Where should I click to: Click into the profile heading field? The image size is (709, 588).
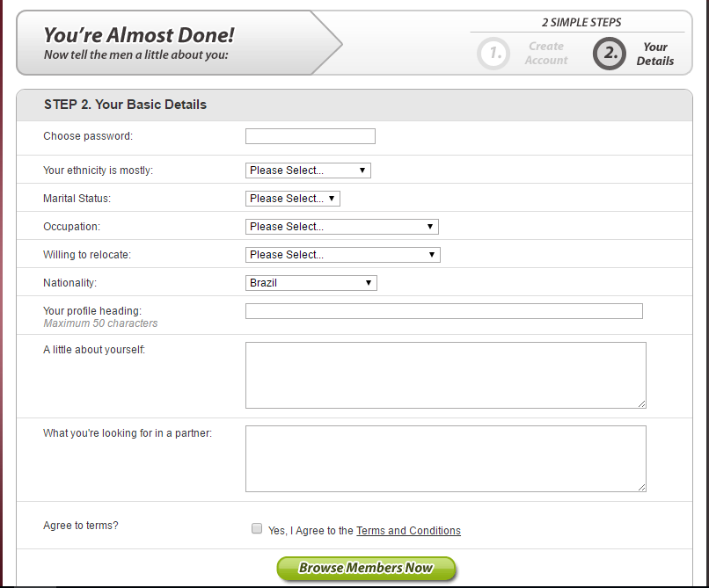444,311
